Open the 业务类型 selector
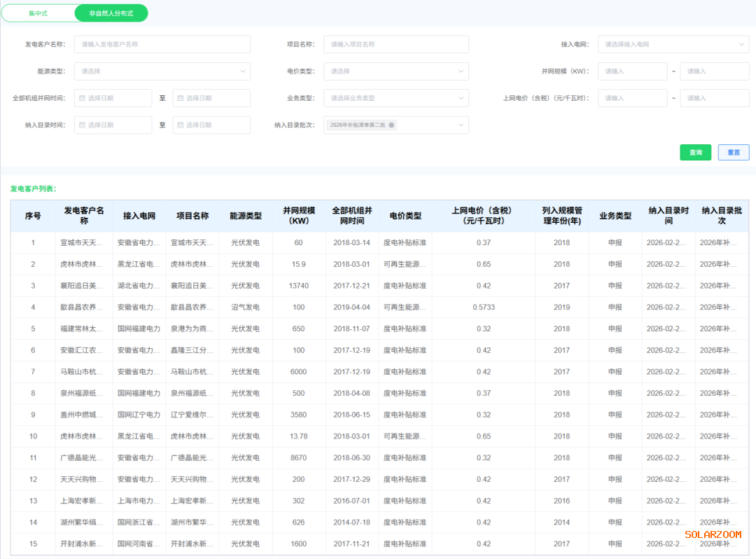The image size is (756, 559). click(x=395, y=99)
